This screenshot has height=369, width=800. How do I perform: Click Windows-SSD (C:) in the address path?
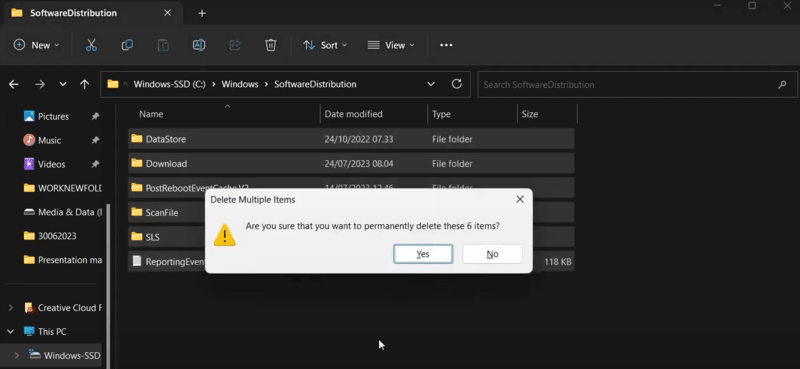pos(169,84)
